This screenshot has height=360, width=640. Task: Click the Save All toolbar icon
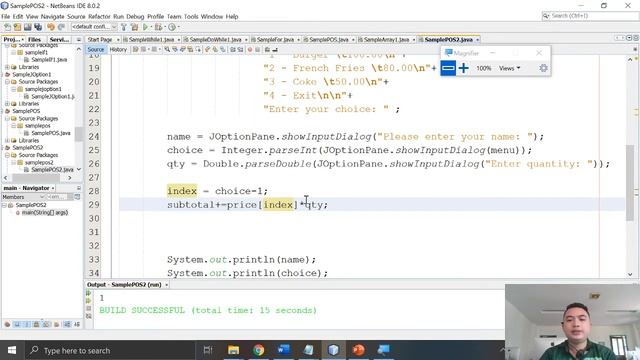[x=38, y=27]
